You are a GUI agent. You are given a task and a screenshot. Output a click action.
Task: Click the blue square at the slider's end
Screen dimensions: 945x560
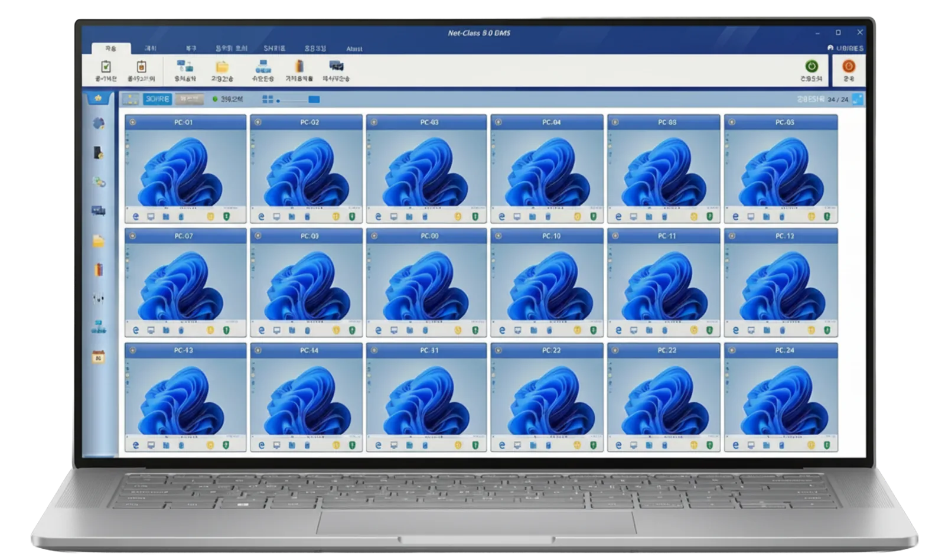pos(314,99)
